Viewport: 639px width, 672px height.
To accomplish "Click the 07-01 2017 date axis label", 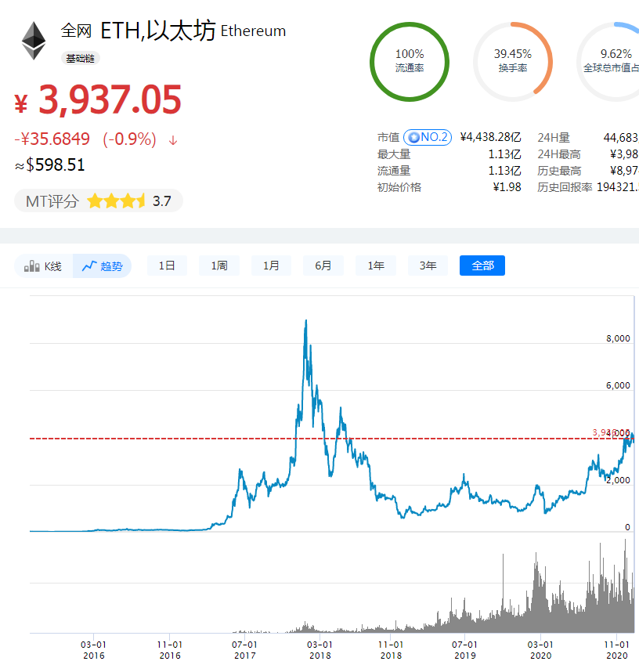I will [244, 650].
